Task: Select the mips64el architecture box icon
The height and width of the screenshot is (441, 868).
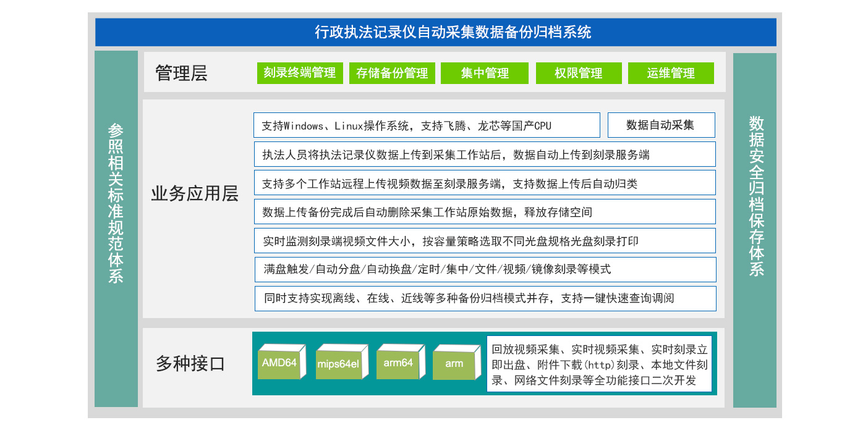Action: (x=339, y=364)
